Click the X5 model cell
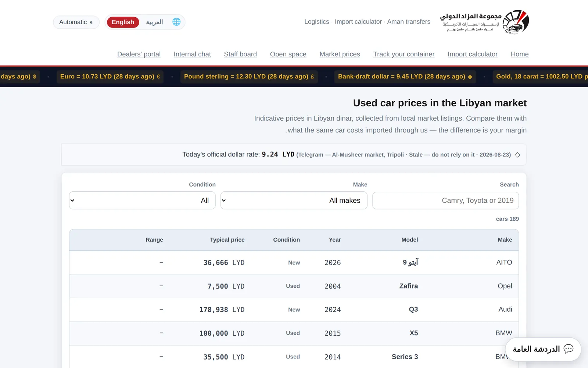This screenshot has height=368, width=588. coord(414,333)
